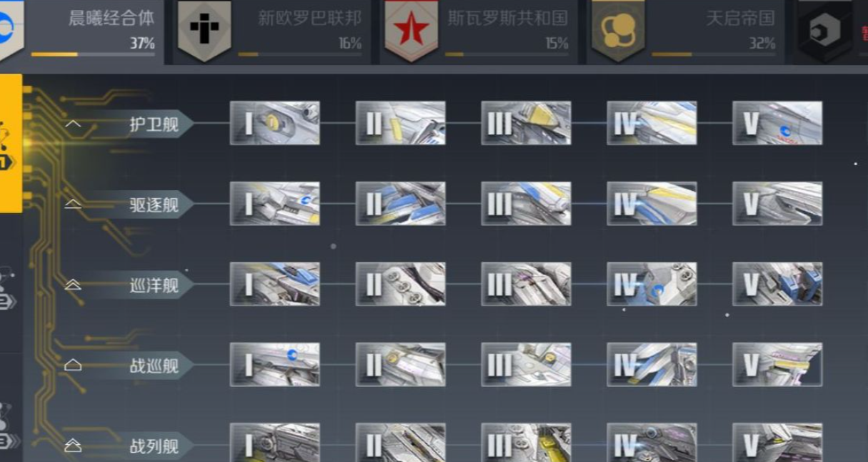Open the 驱逐舰 category label
Viewport: 868px width, 462px height.
pyautogui.click(x=154, y=205)
